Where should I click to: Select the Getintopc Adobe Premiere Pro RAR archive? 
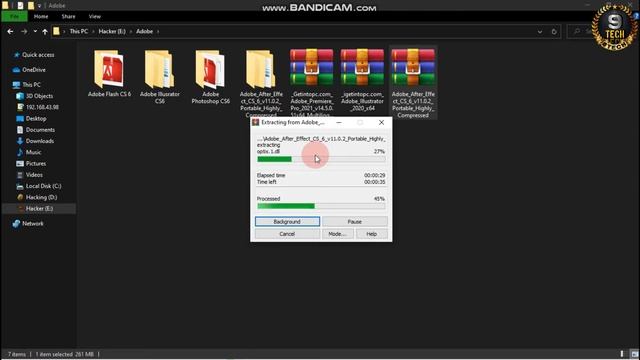tap(311, 83)
